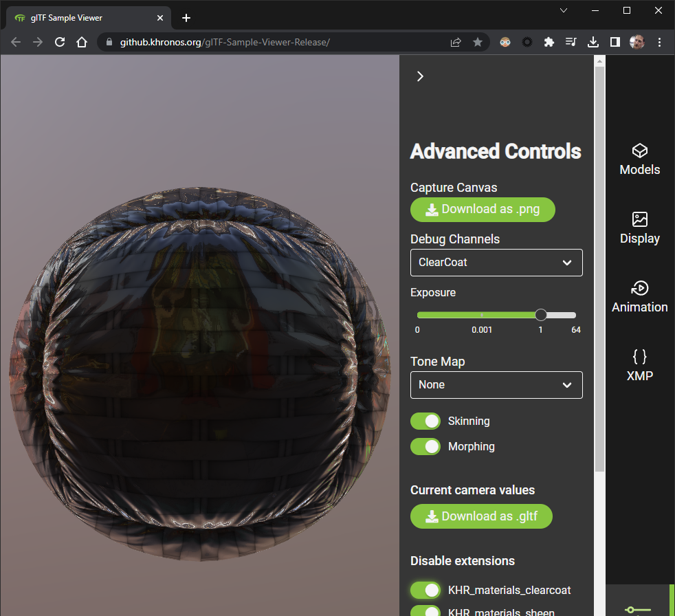Open the Display panel
675x616 pixels.
(x=639, y=228)
